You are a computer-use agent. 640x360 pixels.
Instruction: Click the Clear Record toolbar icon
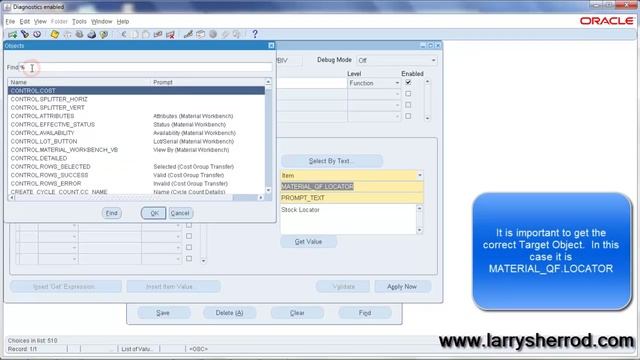tap(158, 34)
